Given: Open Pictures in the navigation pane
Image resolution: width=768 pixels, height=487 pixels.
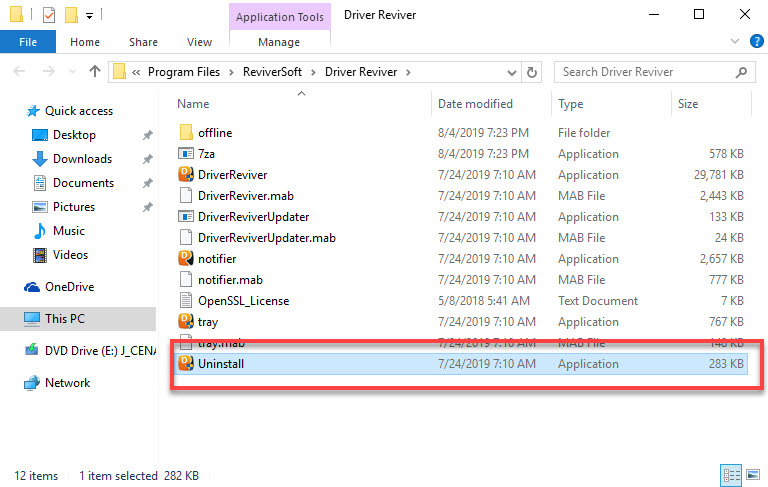Looking at the screenshot, I should tap(74, 207).
